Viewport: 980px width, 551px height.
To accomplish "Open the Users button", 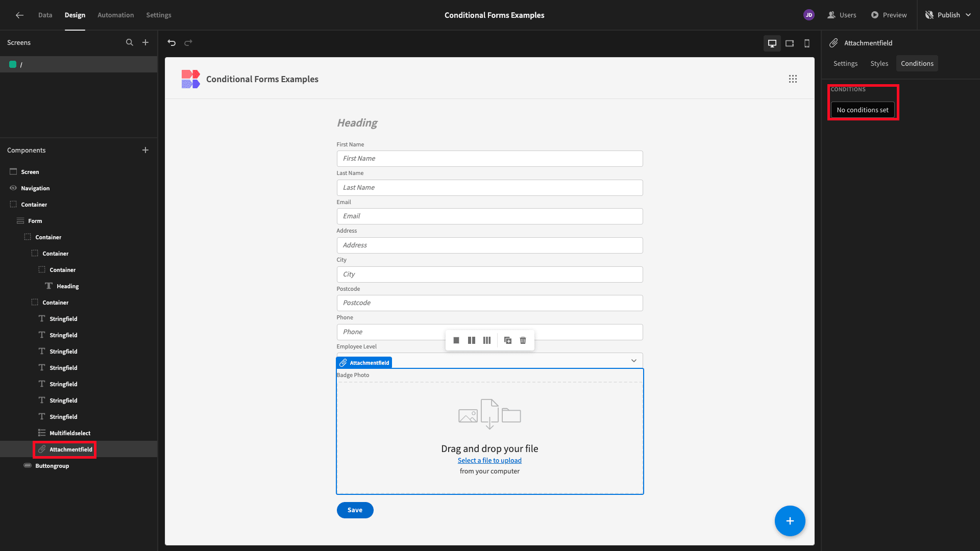I will coord(842,15).
